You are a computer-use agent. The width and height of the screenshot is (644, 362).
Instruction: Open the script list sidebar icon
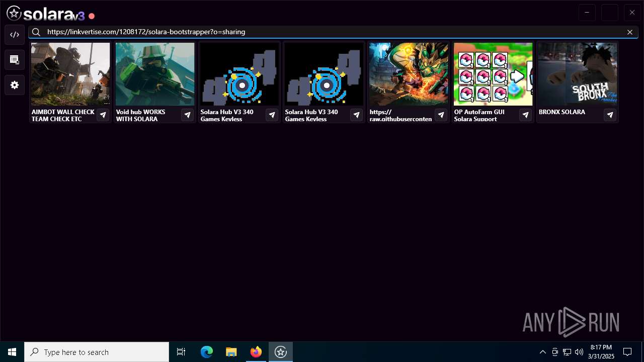15,60
